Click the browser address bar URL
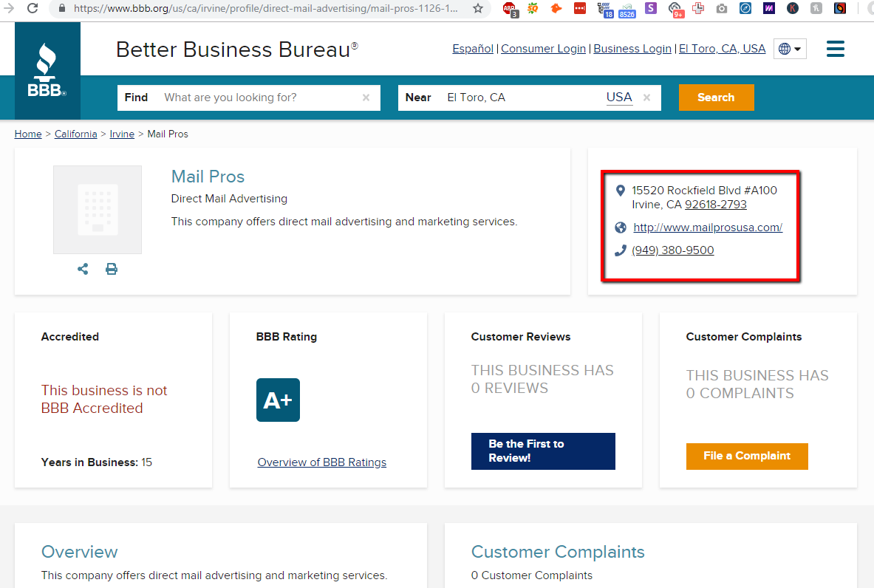Screen dimensions: 874x588 pos(266,8)
